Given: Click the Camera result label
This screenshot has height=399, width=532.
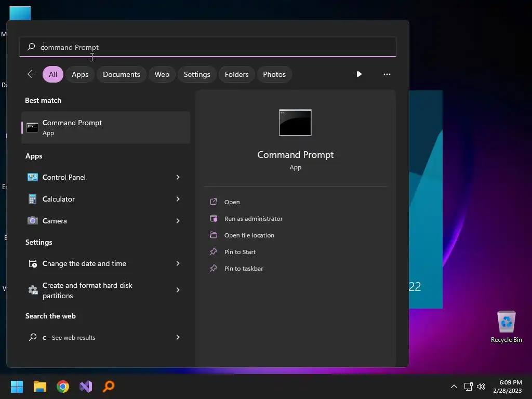Looking at the screenshot, I should (x=55, y=220).
